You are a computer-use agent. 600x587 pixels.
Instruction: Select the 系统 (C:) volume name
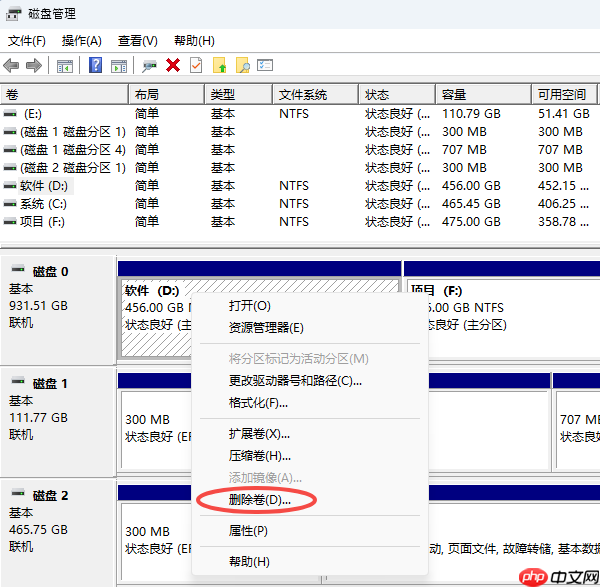[x=43, y=204]
